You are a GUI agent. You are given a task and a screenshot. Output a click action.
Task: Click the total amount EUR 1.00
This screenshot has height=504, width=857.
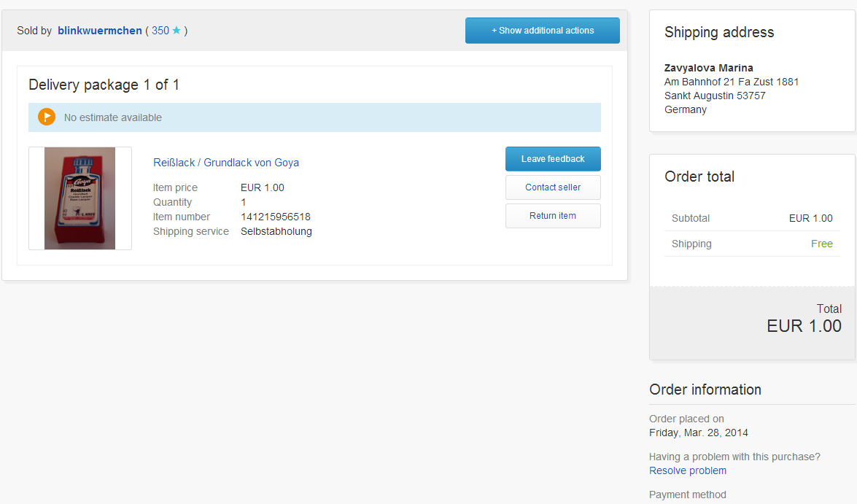tap(804, 326)
